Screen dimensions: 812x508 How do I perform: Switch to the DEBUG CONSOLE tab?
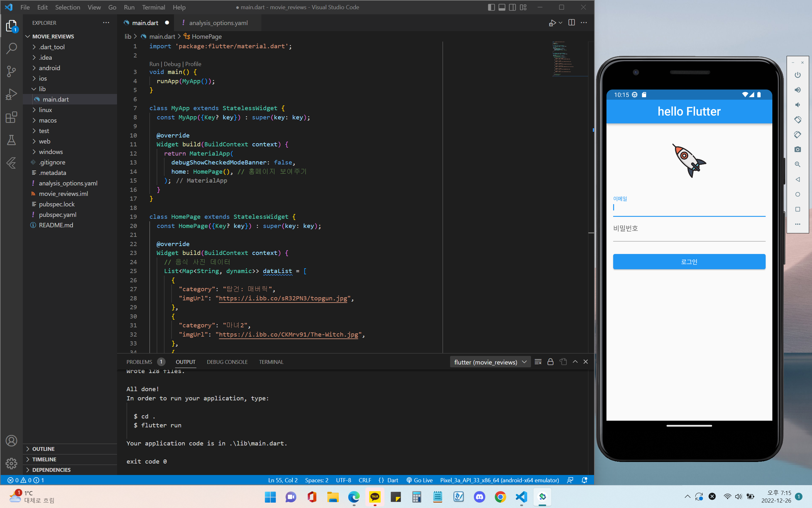[227, 362]
